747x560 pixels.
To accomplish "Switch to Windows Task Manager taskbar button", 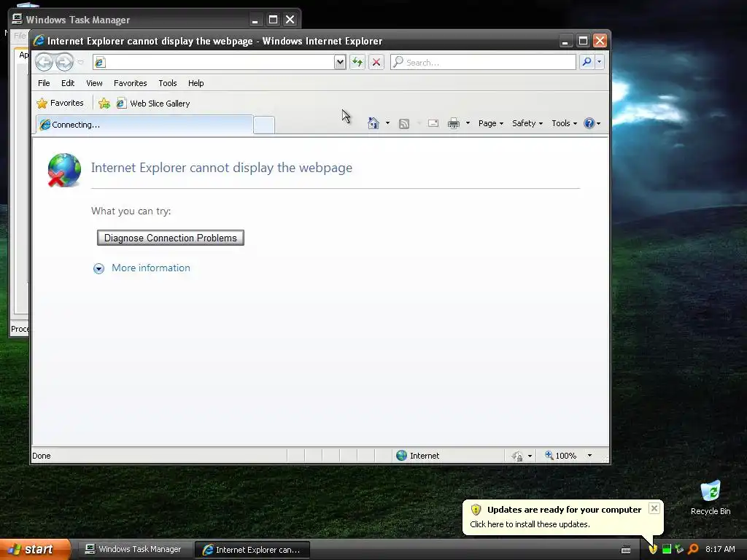I will 133,550.
